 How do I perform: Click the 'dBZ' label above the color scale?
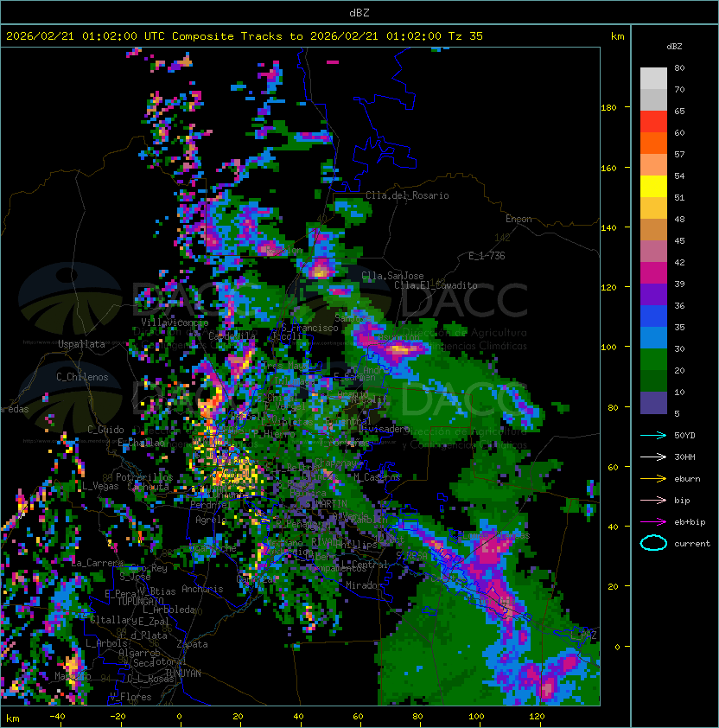click(x=674, y=47)
